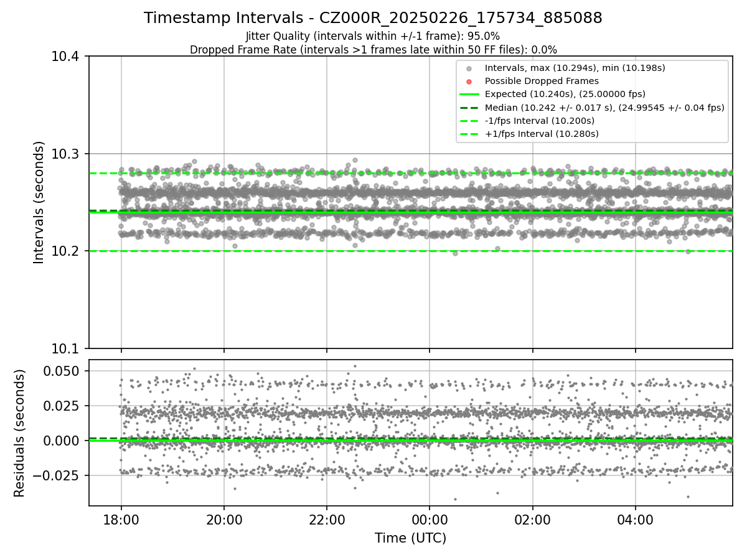The image size is (747, 560).
Task: Click the solid green line sample beside 'Expected' legend
Action: click(469, 94)
